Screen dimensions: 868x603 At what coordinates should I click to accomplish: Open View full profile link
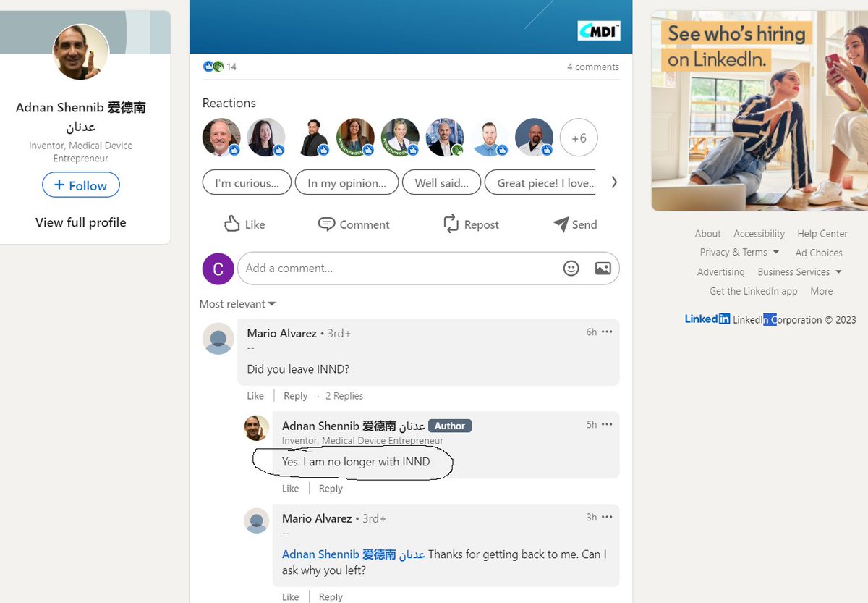pyautogui.click(x=81, y=222)
